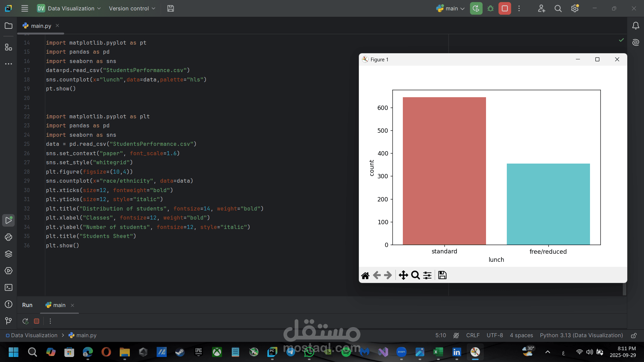Open the matplotlib Configure subplots tool
The width and height of the screenshot is (644, 362).
point(427,275)
